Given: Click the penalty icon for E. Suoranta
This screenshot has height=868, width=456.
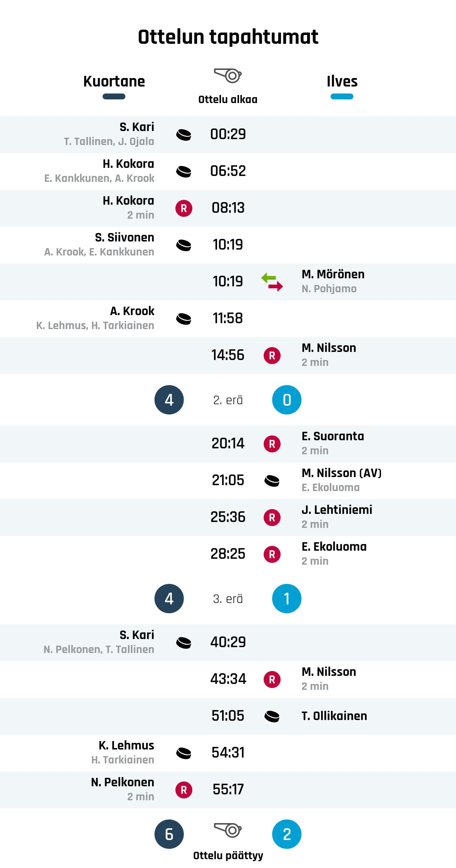Looking at the screenshot, I should click(x=272, y=444).
